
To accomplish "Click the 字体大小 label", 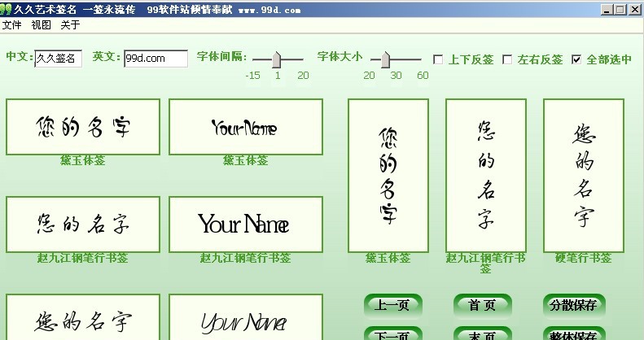I will coord(340,56).
